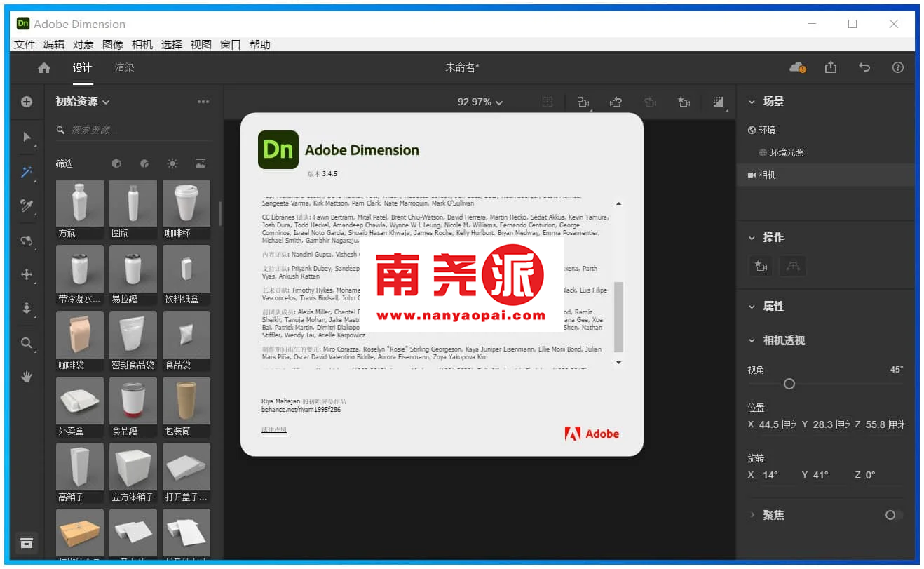Open the 窗口 menu
The height and width of the screenshot is (569, 924).
pos(231,44)
